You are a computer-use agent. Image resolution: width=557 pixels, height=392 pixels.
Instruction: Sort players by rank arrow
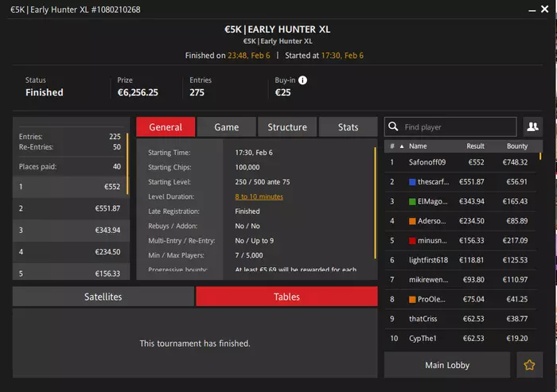(402, 146)
